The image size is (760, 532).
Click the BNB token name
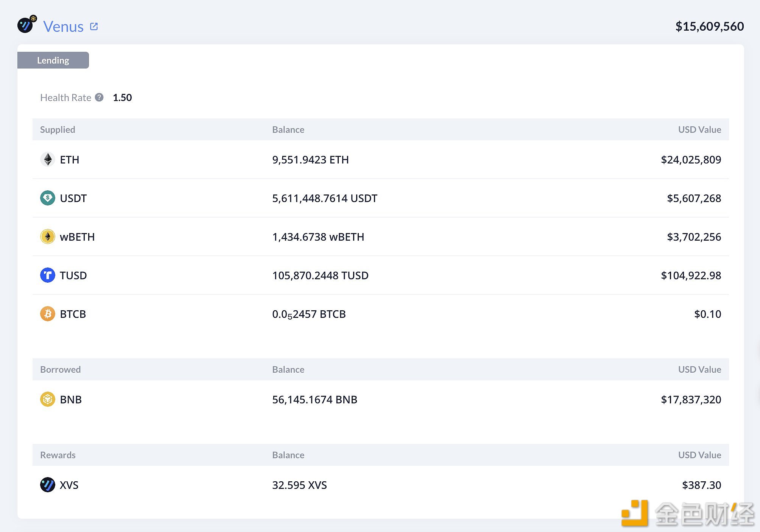click(71, 400)
